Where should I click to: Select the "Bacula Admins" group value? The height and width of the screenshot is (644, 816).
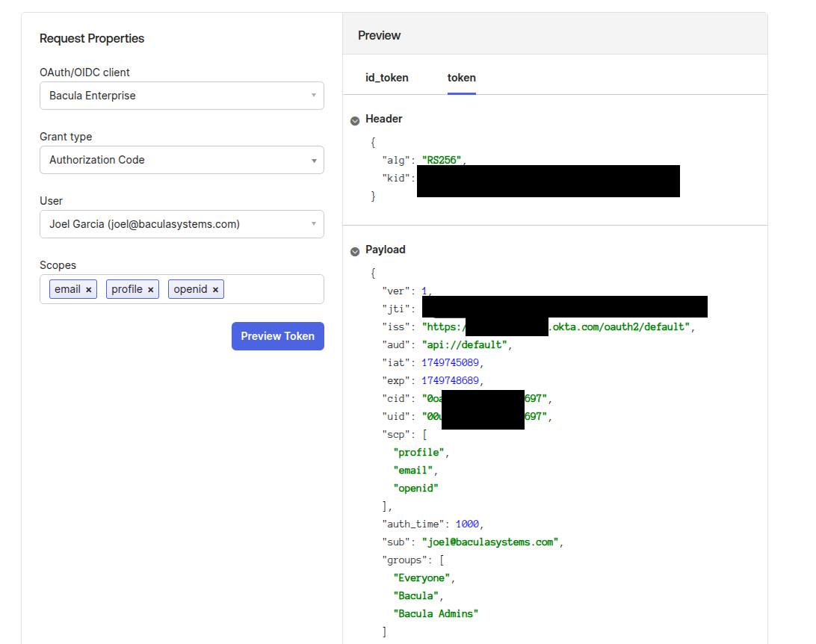coord(436,613)
